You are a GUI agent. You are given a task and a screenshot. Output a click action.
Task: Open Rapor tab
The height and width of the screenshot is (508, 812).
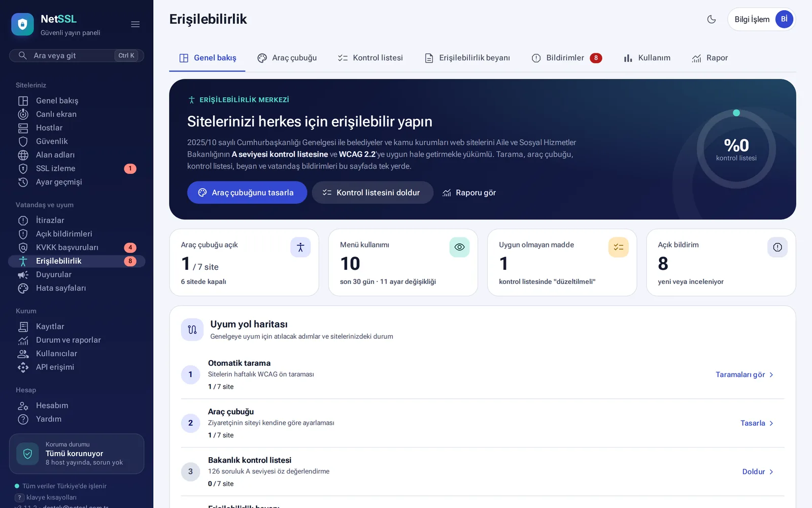tap(709, 58)
